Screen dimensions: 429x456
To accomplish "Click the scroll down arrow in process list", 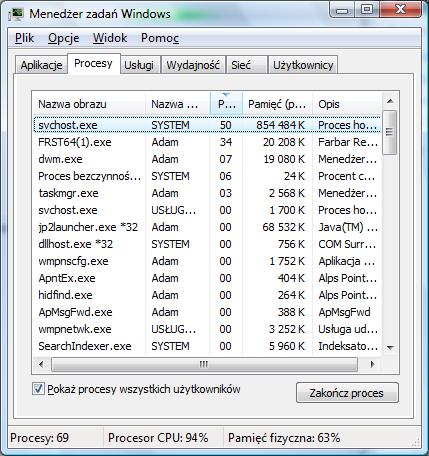I will 390,348.
